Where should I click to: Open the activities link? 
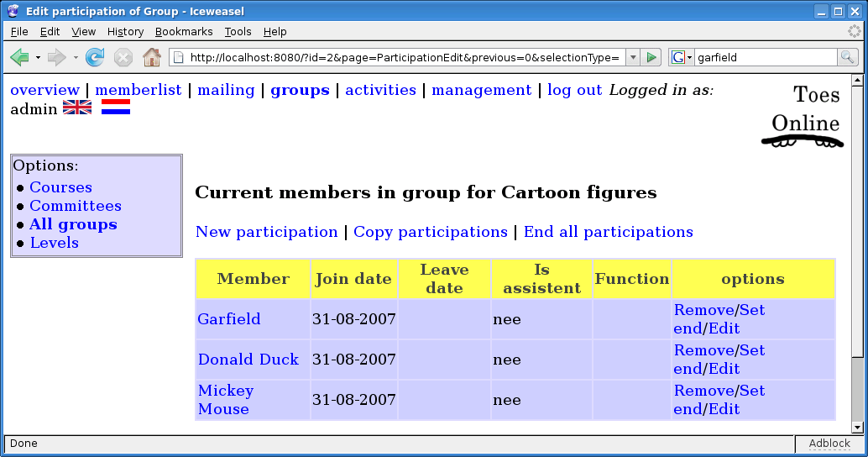(x=380, y=90)
